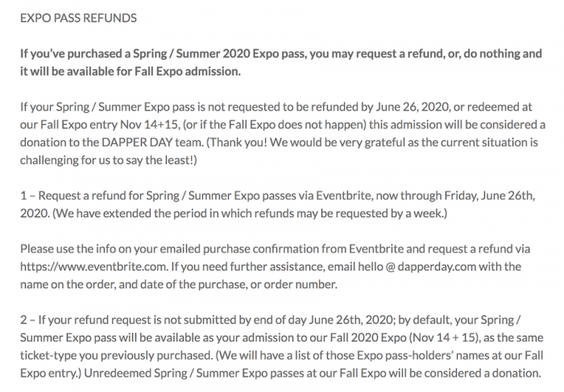The width and height of the screenshot is (564, 392).
Task: Click the "2 –" step number
Action: point(28,320)
